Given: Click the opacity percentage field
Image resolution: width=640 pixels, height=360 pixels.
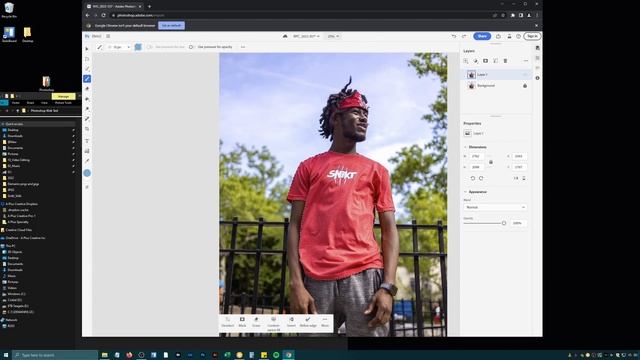Looking at the screenshot, I should [518, 223].
